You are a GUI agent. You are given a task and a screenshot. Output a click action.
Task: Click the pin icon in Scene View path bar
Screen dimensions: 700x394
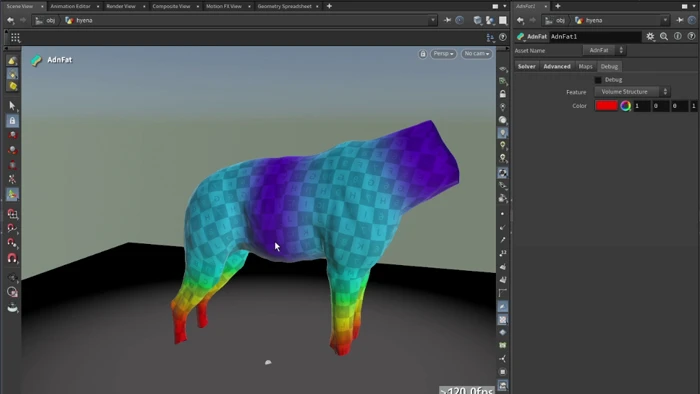click(x=447, y=20)
